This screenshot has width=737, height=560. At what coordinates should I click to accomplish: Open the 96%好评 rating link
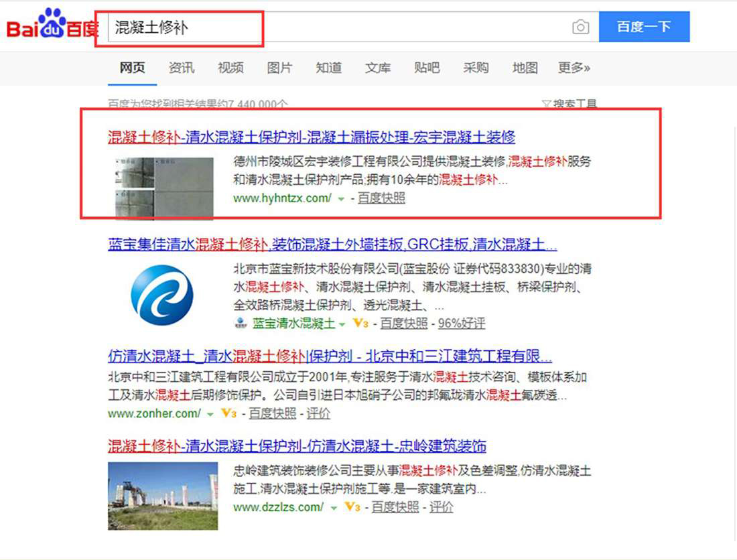click(x=462, y=324)
